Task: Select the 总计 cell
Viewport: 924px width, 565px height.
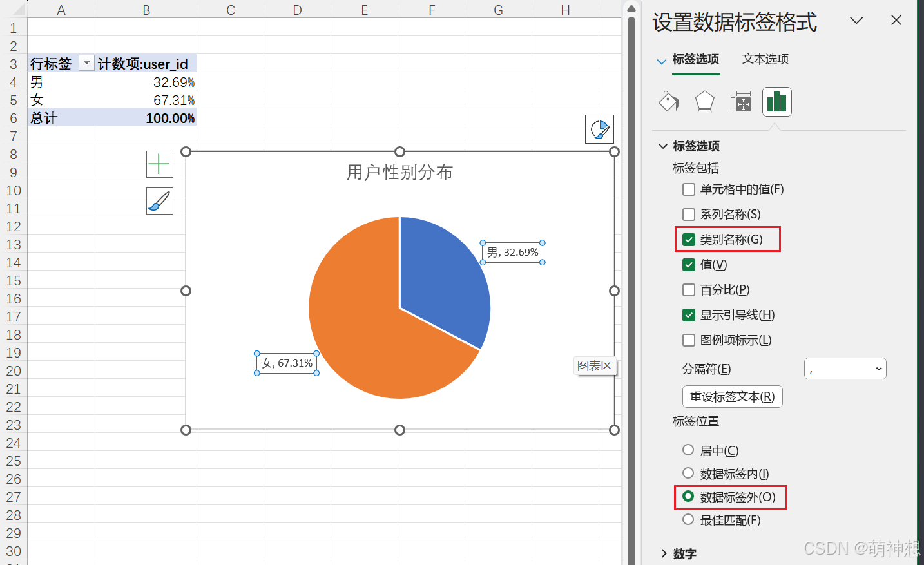Action: [x=61, y=118]
